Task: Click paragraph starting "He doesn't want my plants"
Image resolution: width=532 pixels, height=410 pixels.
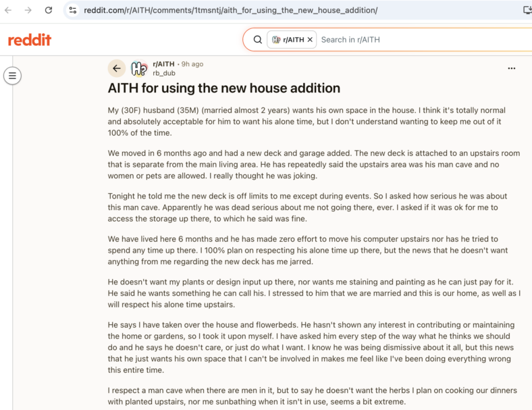Action: tap(314, 293)
